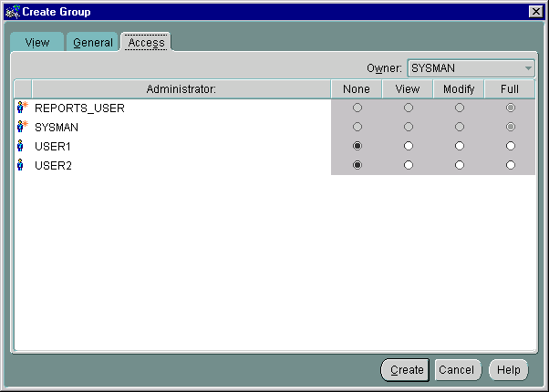Click the Create Group title bar icon
This screenshot has width=549, height=392.
(x=12, y=10)
